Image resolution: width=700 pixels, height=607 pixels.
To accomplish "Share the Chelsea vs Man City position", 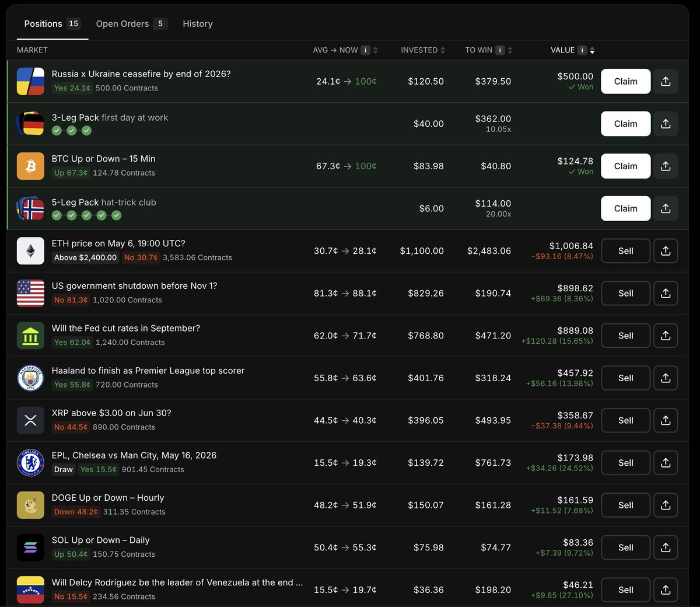I will (x=666, y=463).
